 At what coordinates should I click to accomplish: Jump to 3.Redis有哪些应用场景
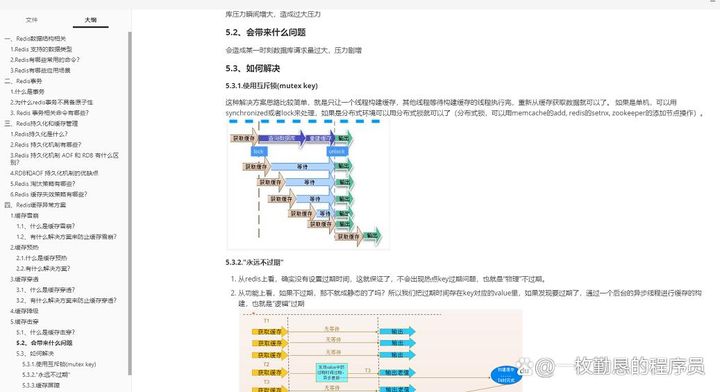(x=40, y=70)
